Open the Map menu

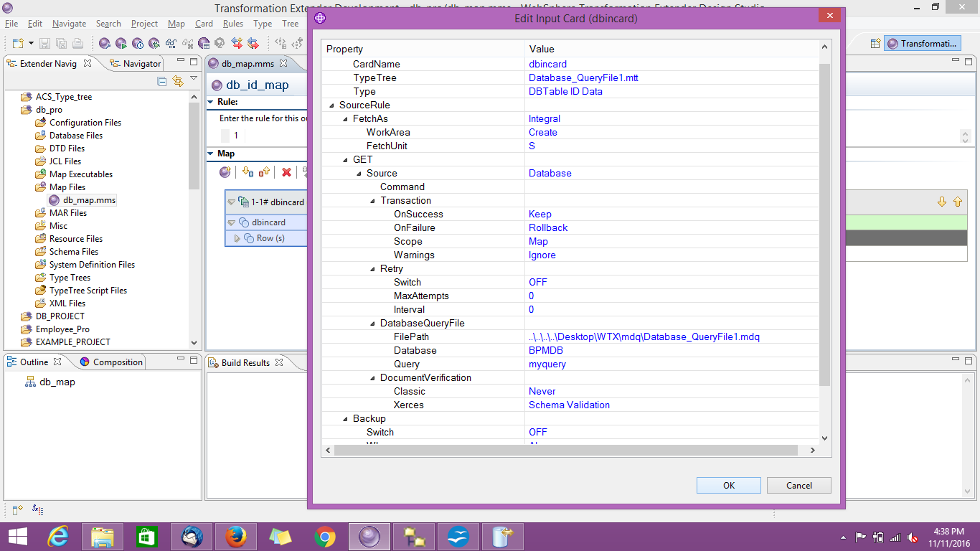click(176, 23)
